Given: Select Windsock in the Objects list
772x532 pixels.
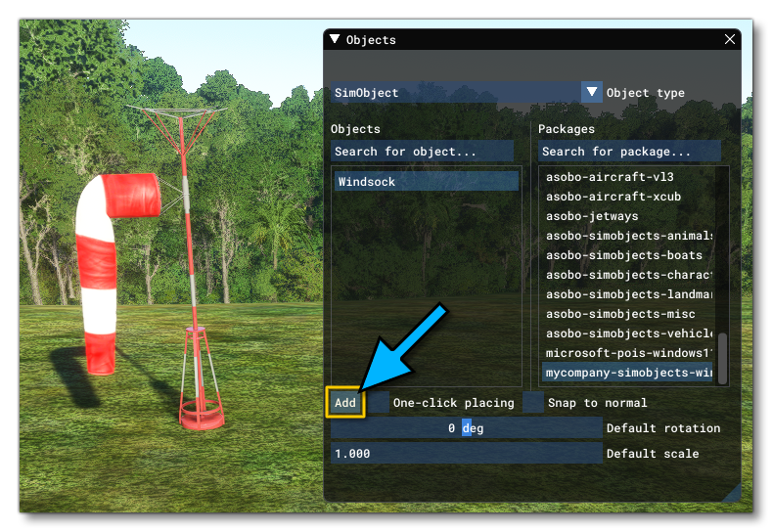Looking at the screenshot, I should coord(425,182).
